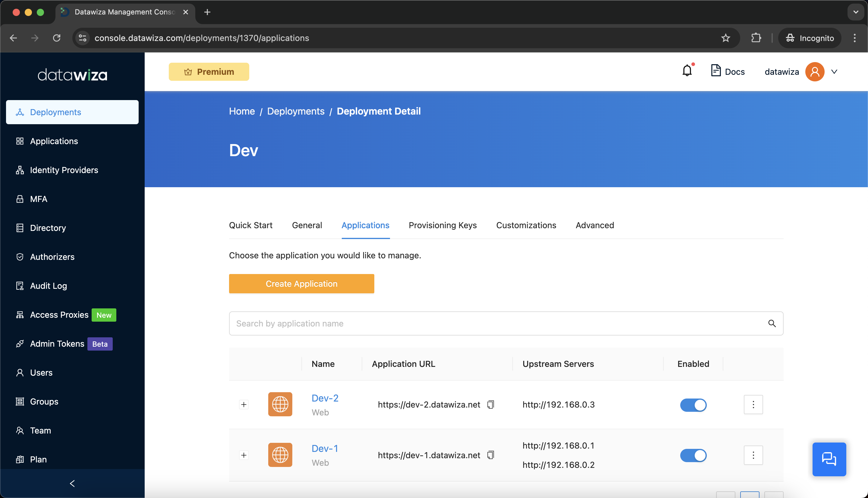Switch to the Provisioning Keys tab

coord(442,225)
